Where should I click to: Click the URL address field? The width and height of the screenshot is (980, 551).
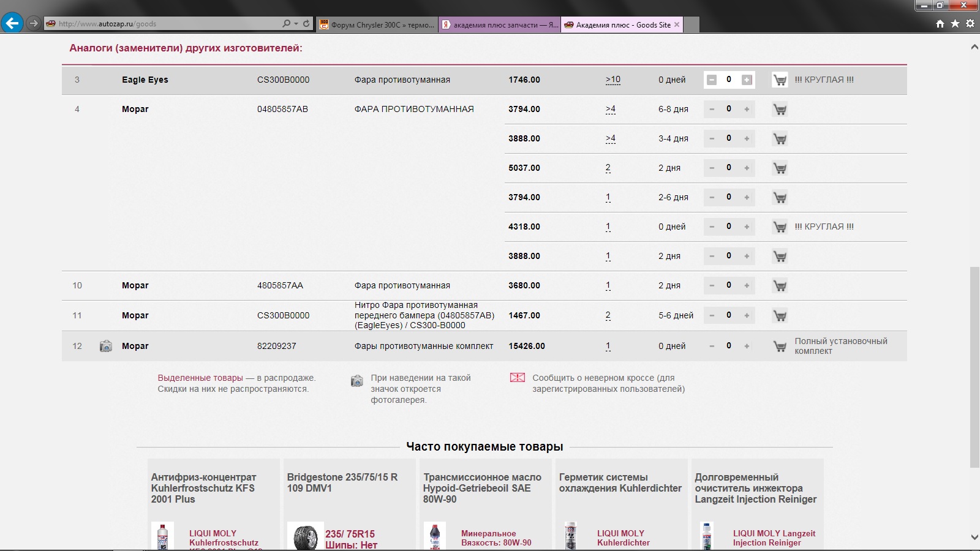(162, 24)
